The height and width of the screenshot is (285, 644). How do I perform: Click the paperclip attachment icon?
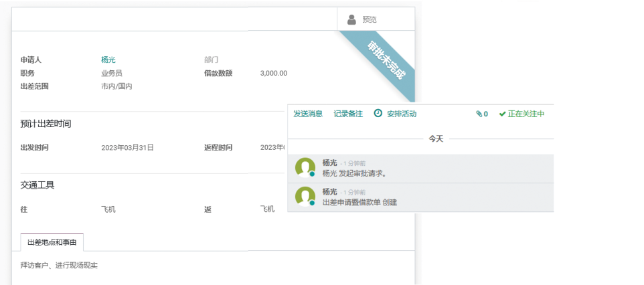point(479,114)
